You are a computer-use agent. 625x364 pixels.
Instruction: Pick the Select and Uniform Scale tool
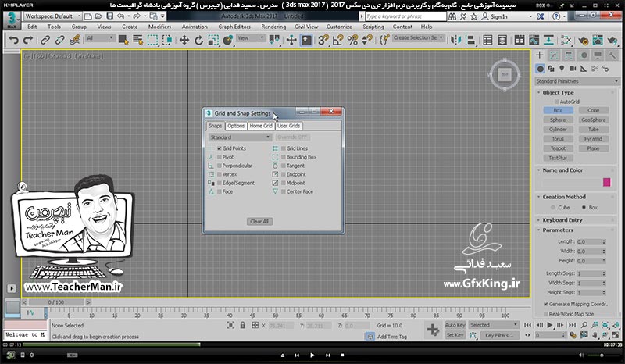213,40
